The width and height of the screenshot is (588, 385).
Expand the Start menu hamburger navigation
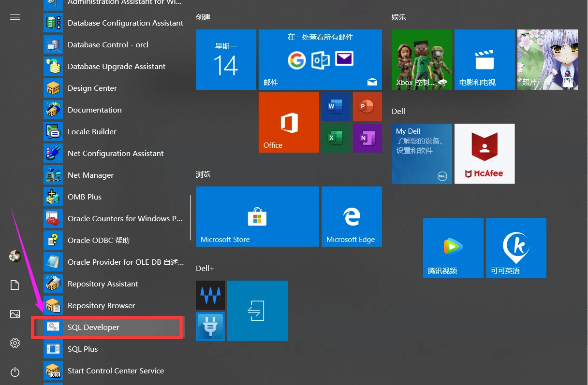pos(15,17)
